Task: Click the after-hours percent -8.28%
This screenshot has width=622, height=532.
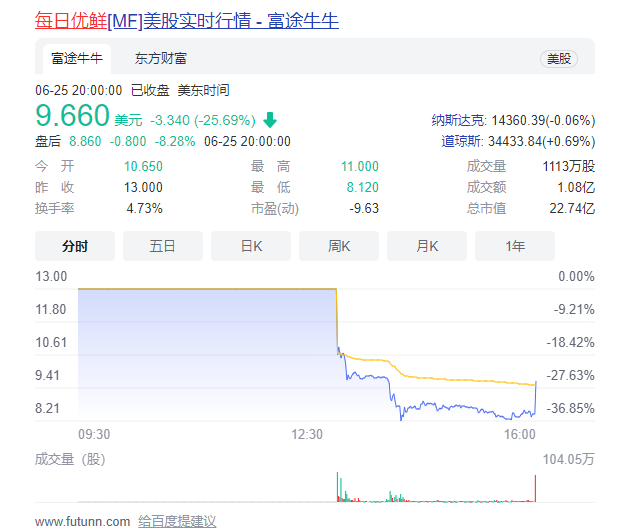Action: [x=175, y=141]
